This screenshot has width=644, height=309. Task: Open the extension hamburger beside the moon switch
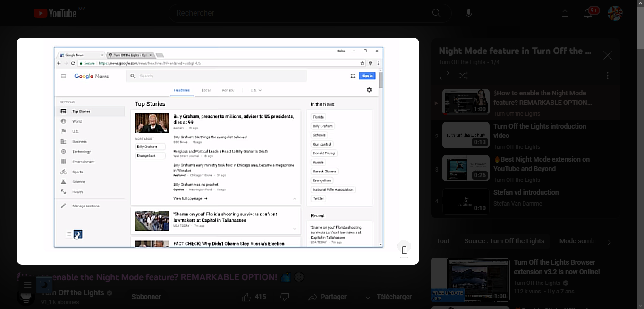[x=27, y=285]
